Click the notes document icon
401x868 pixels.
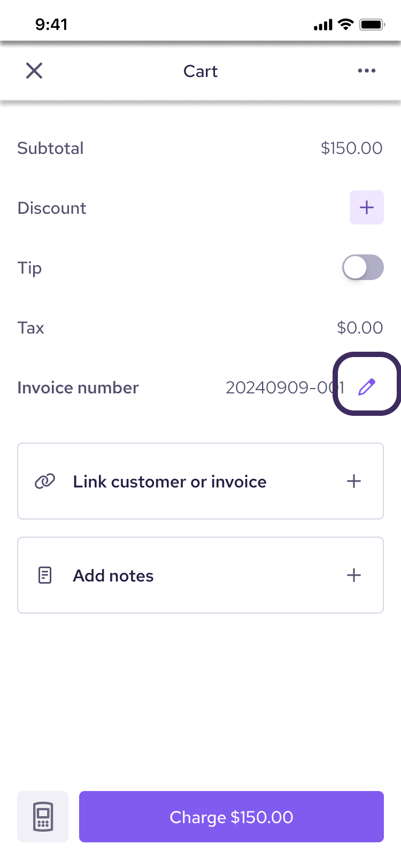click(45, 575)
